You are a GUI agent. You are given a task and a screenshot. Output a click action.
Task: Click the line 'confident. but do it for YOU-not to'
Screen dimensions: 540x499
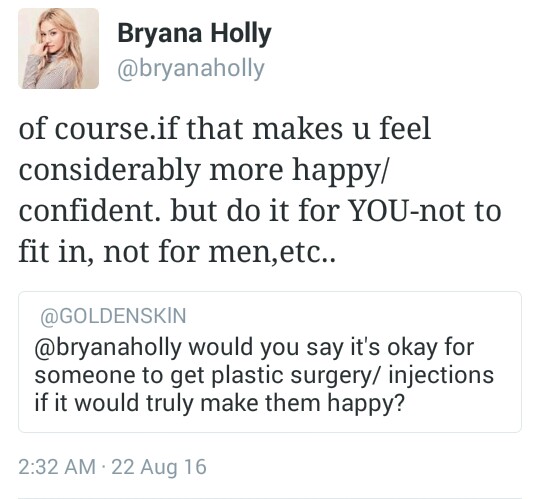(x=260, y=210)
